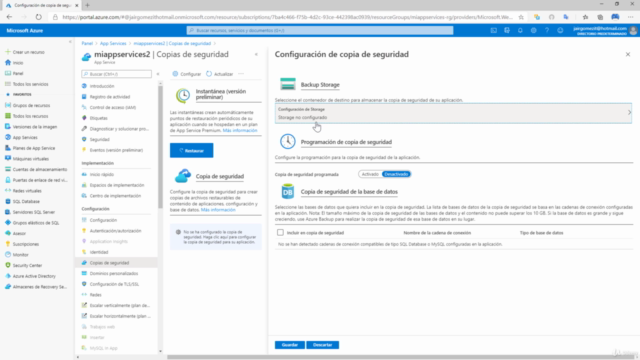Open Control de acceso (IAM)

tap(113, 107)
